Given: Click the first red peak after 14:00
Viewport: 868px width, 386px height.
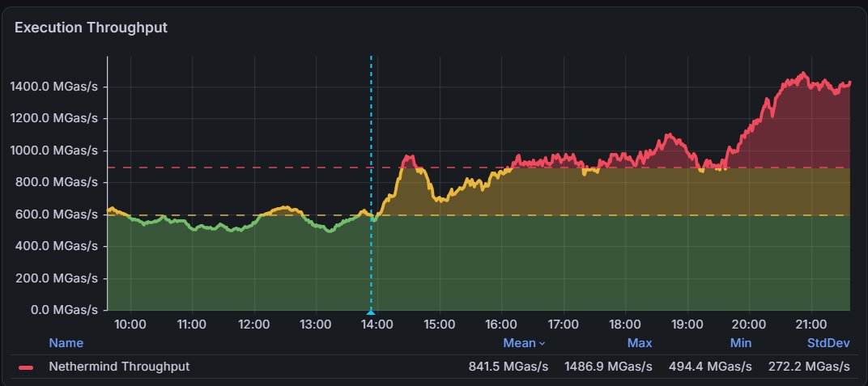Looking at the screenshot, I should 409,158.
